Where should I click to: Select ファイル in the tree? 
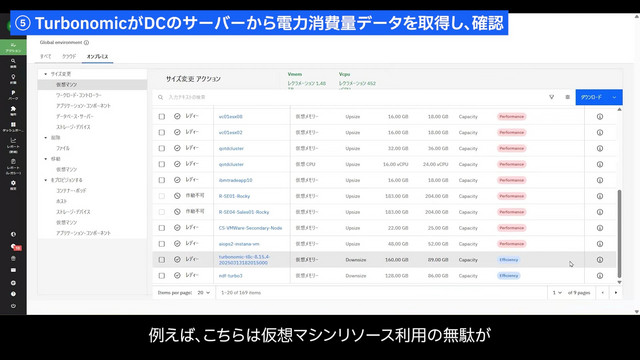click(63, 148)
